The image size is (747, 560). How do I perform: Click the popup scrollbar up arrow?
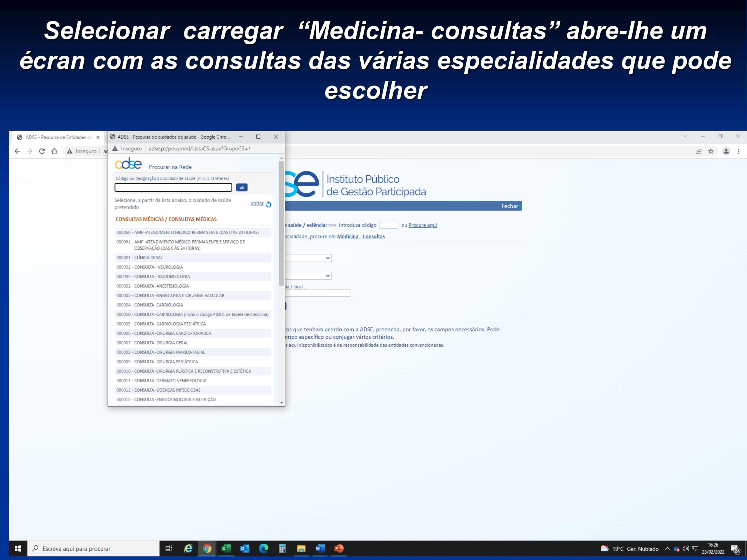click(x=281, y=158)
